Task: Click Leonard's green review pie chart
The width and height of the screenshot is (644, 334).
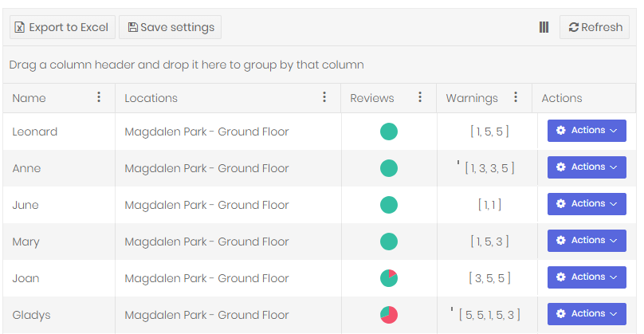Action: 389,132
